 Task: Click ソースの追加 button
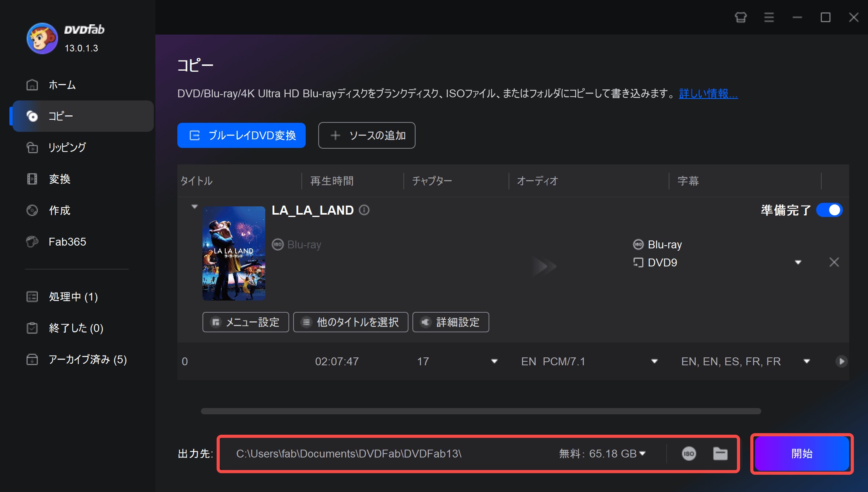tap(367, 135)
